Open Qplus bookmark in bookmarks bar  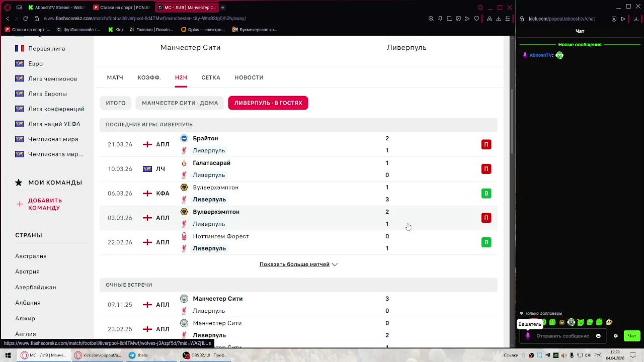click(203, 30)
